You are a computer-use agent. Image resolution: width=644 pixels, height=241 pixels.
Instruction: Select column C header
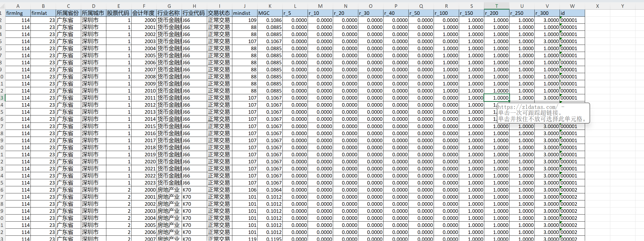pyautogui.click(x=68, y=6)
